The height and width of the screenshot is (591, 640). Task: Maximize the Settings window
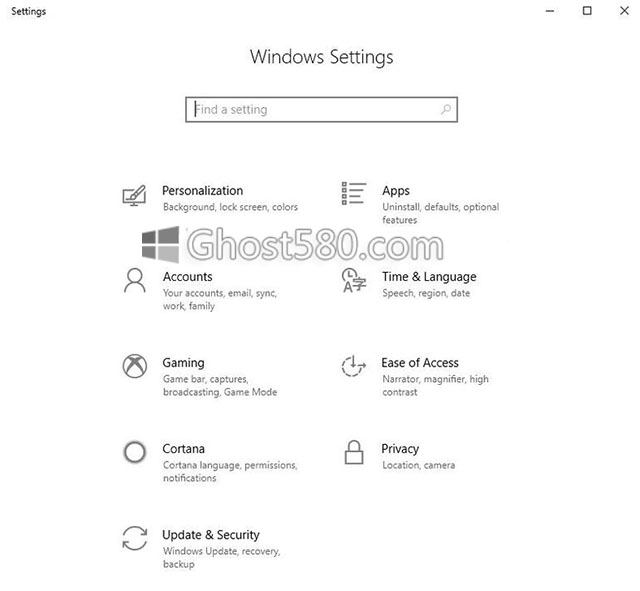tap(587, 11)
